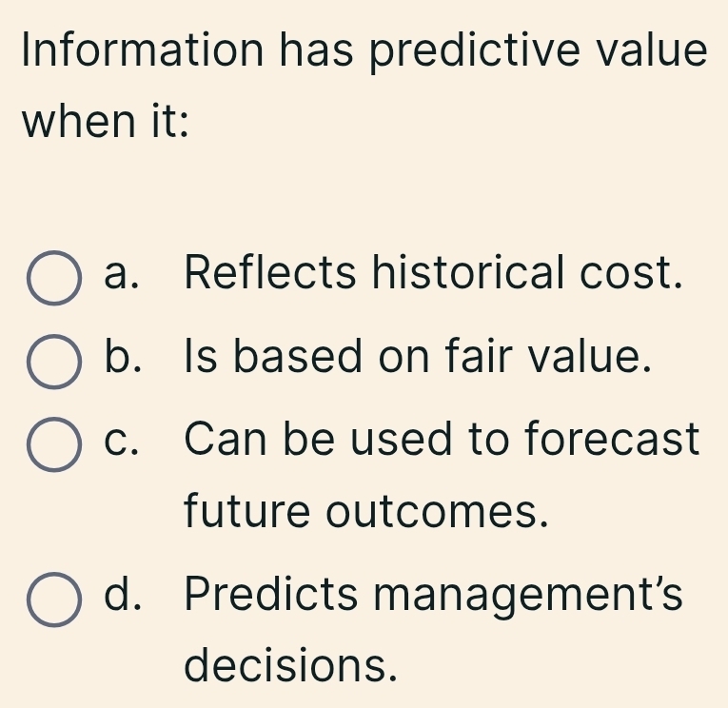The image size is (728, 708).
Task: Click the 'd.' option letter
Action: tap(126, 595)
